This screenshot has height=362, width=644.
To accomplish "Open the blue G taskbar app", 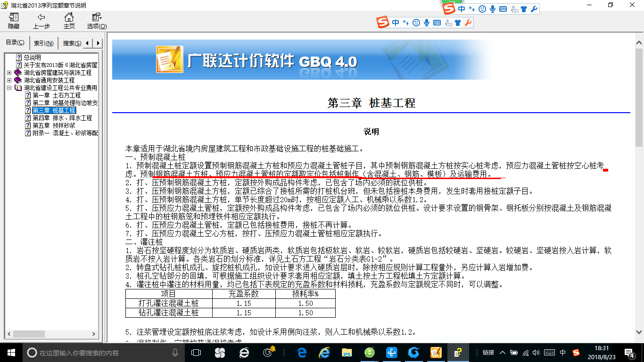I will pos(414,352).
